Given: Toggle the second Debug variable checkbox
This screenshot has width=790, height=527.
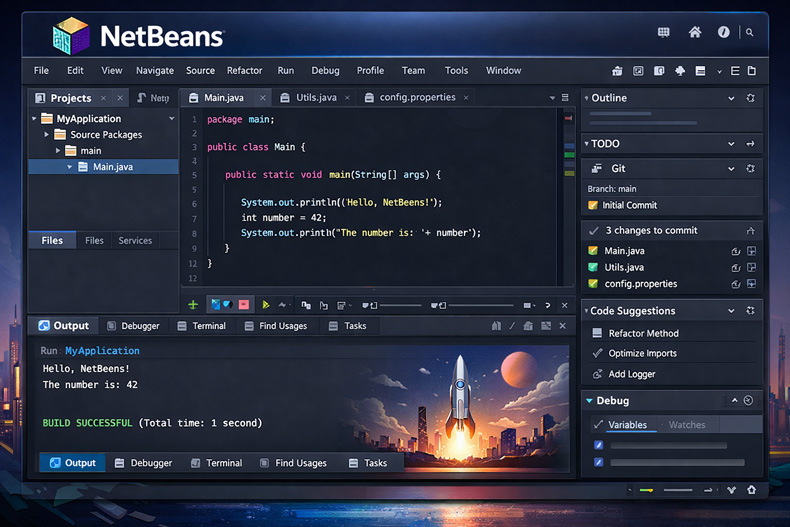Looking at the screenshot, I should (x=599, y=462).
